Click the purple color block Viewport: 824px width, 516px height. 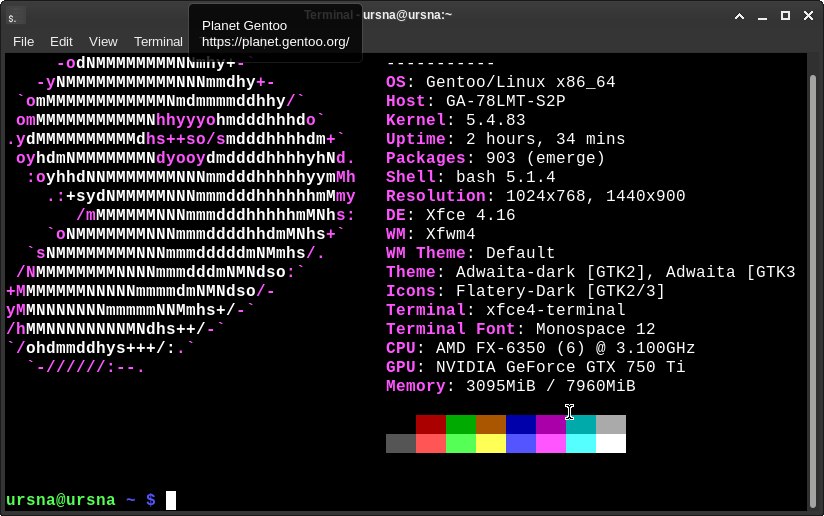coord(551,425)
